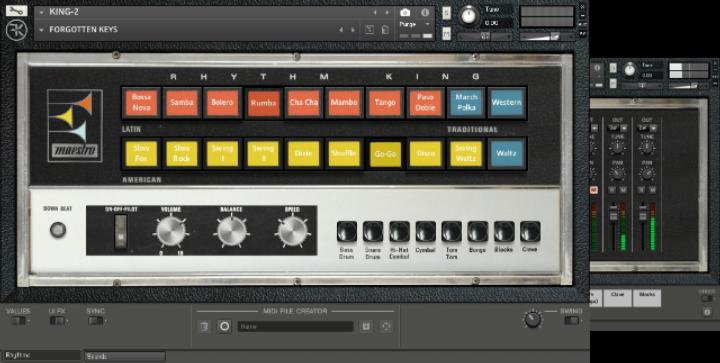Select the Bossa Nova rhythm
Viewport: 720px width, 363px height.
141,102
